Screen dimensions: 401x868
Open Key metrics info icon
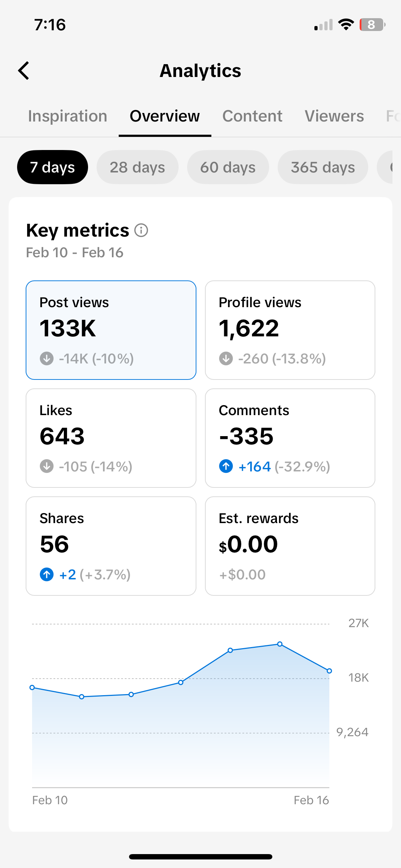pos(141,230)
